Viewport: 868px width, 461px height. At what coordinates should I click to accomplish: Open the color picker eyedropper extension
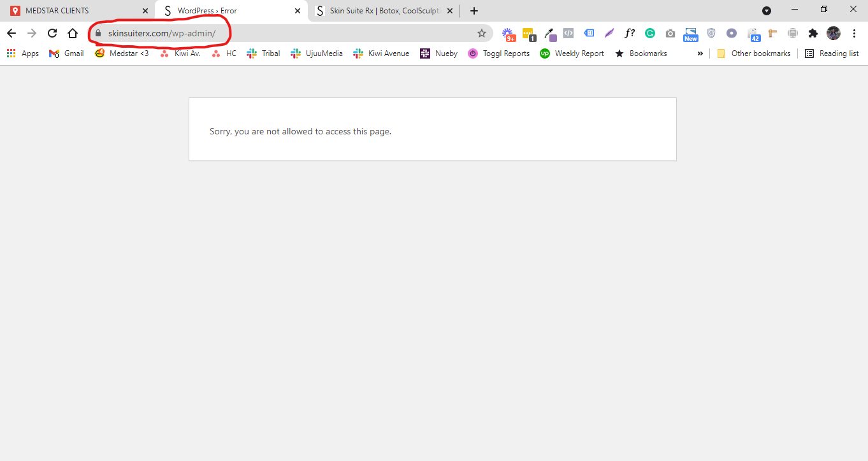550,34
